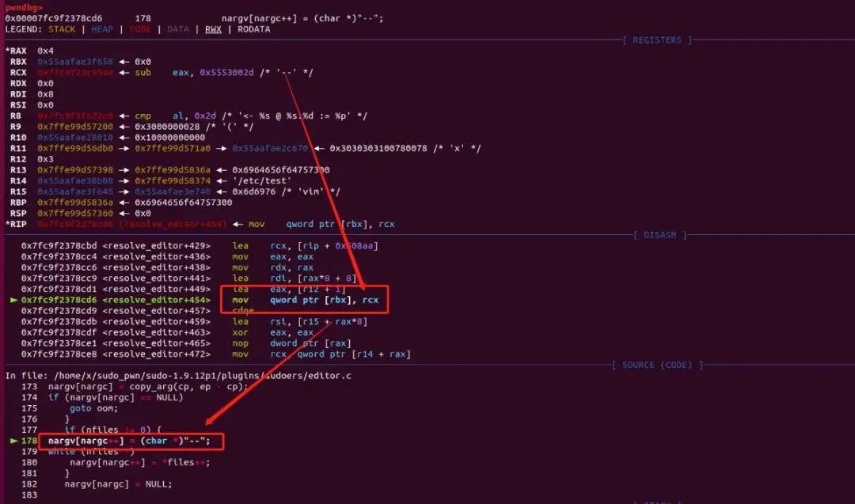Viewport: 855px width, 504px height.
Task: Select the pwndbg prompt line
Action: click(25, 7)
